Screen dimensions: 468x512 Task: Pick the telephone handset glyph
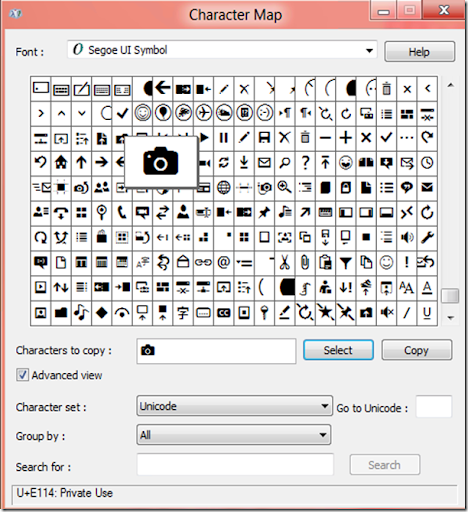pyautogui.click(x=122, y=212)
